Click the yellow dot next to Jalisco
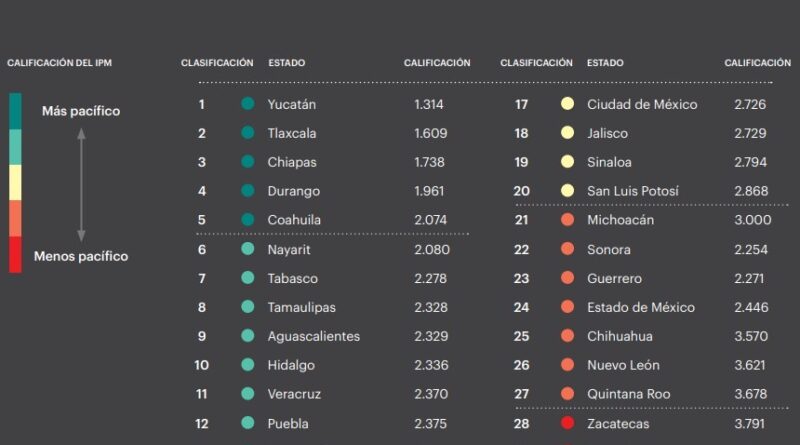 567,133
